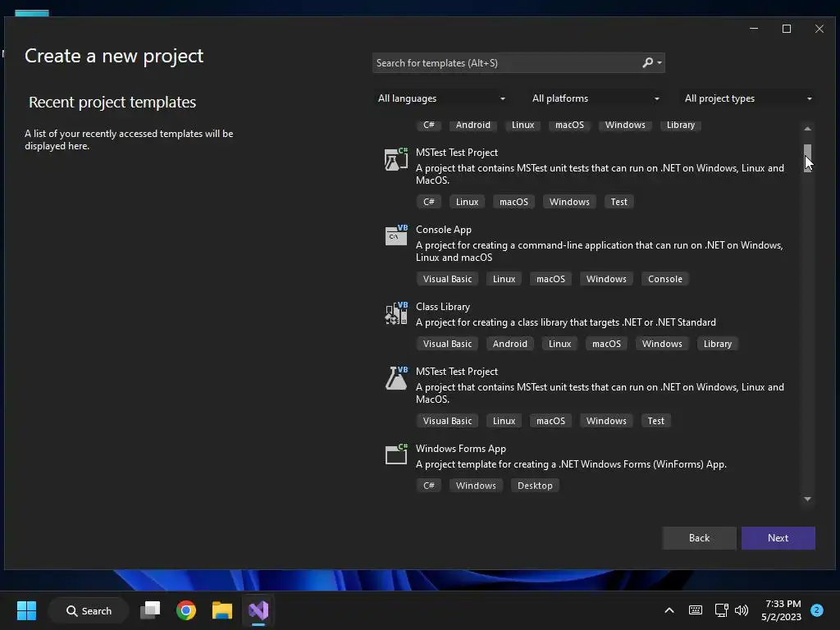The image size is (840, 630).
Task: Open File Explorer from taskbar
Action: pos(221,610)
